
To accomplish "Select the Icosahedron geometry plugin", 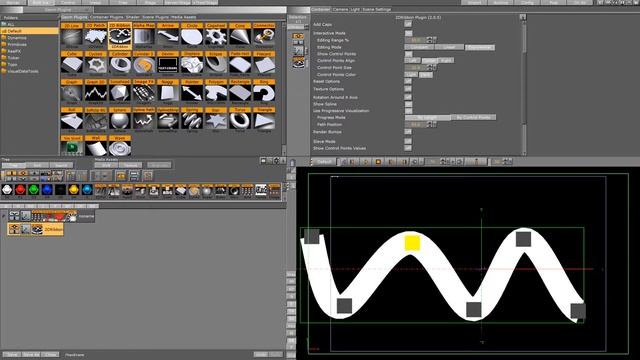I will pyautogui.click(x=120, y=93).
